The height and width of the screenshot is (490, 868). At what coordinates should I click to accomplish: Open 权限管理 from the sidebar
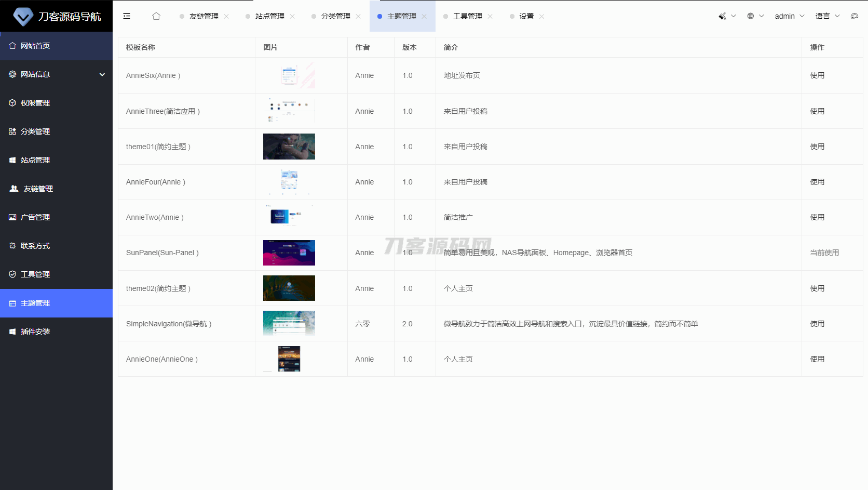[35, 103]
